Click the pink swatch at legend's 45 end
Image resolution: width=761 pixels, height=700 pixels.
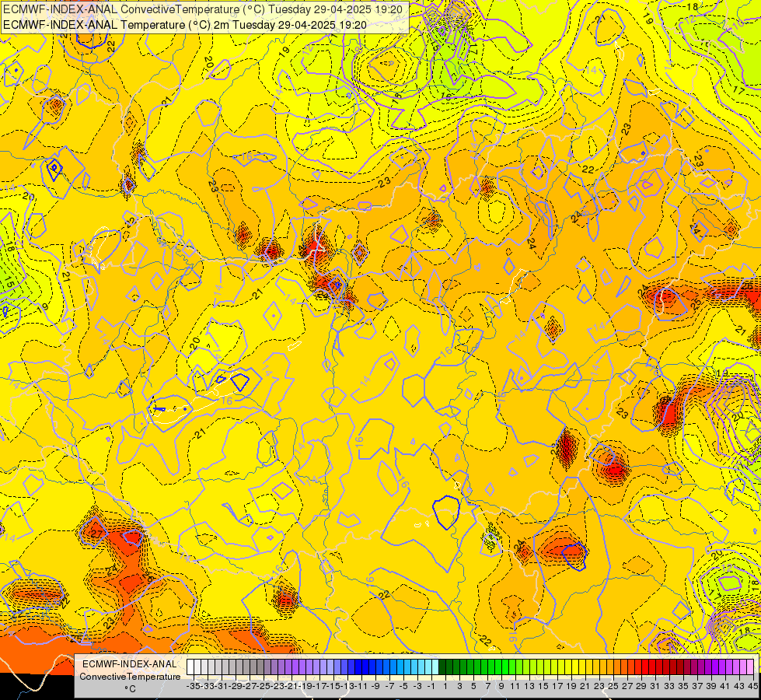tap(750, 667)
